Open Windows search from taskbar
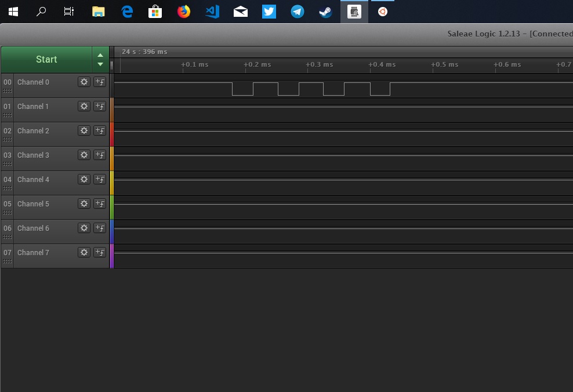The image size is (573, 392). (x=41, y=12)
